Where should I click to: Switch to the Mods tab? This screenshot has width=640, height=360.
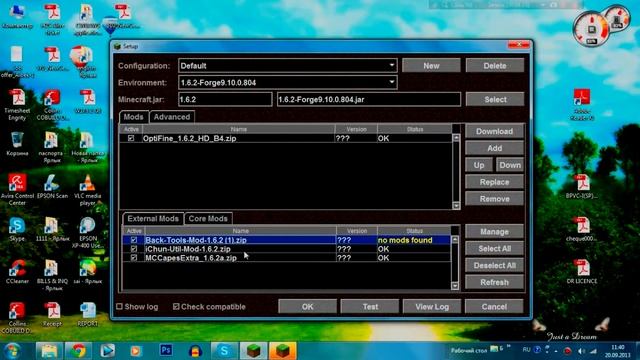pos(133,117)
